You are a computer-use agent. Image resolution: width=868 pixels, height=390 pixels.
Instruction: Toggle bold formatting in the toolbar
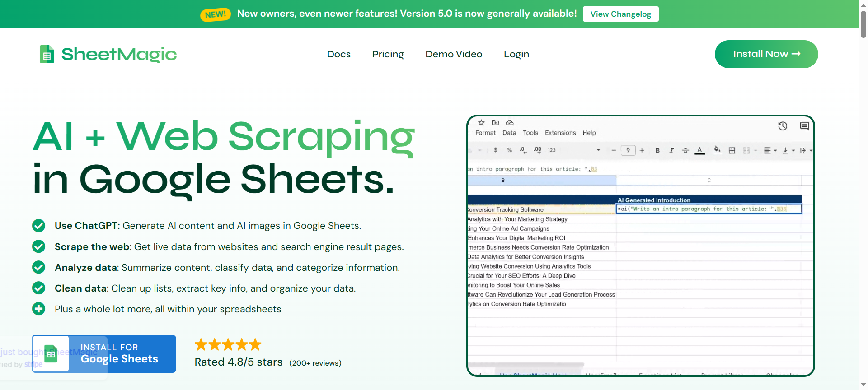point(657,150)
